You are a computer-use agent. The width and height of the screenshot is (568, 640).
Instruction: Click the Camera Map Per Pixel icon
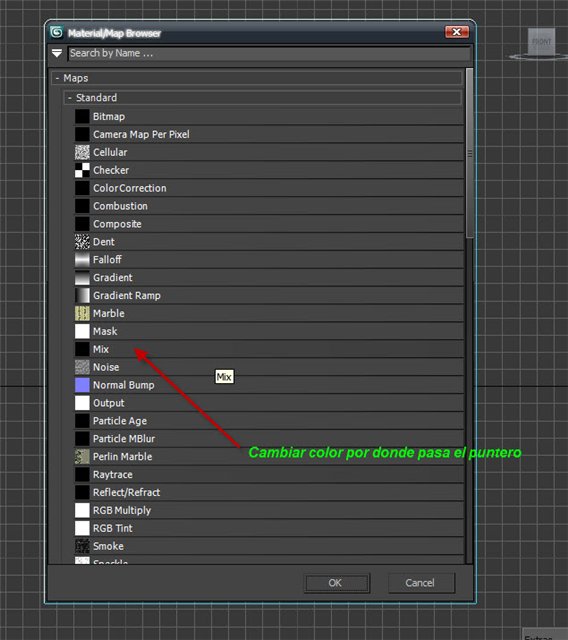point(82,134)
